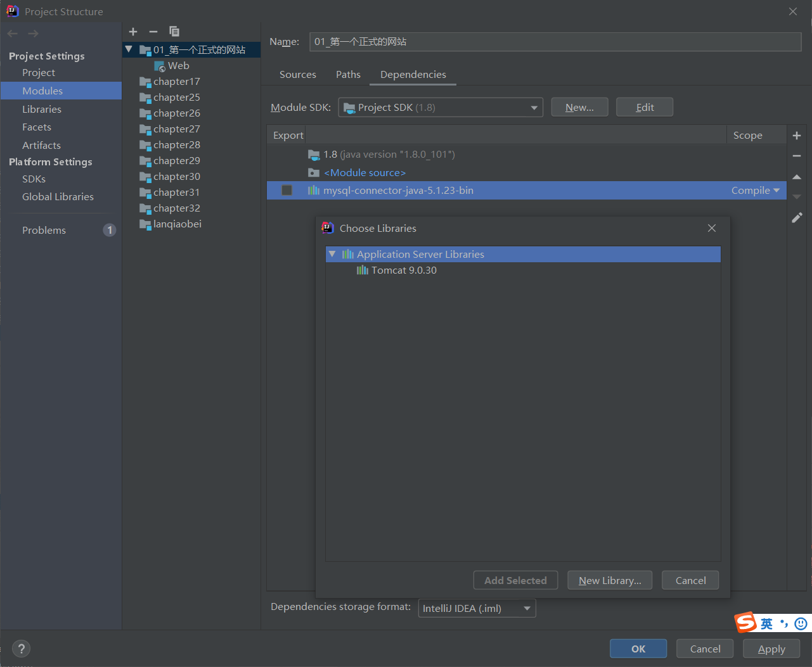The height and width of the screenshot is (667, 812).
Task: Cancel the Project Structure dialog
Action: pyautogui.click(x=705, y=649)
